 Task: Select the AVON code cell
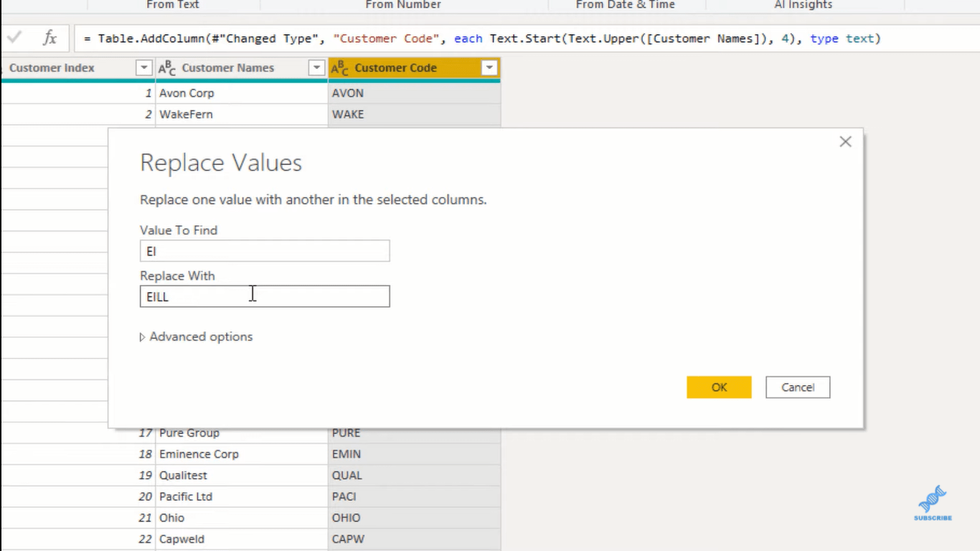(414, 93)
